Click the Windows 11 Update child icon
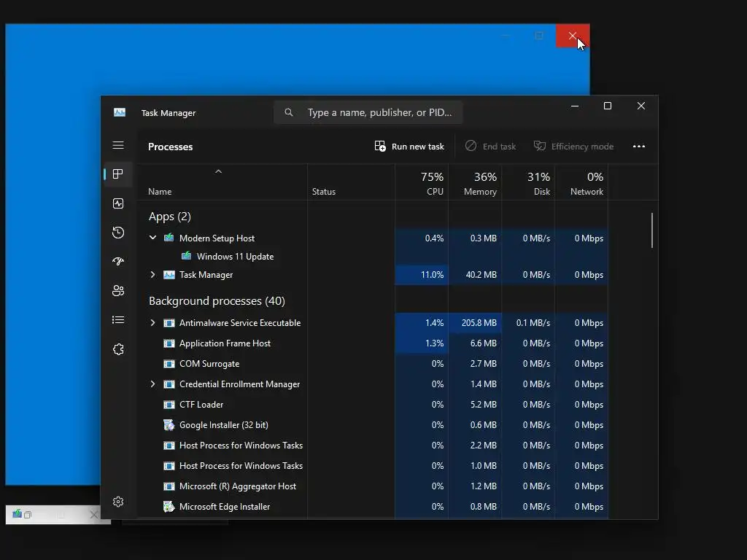 click(x=186, y=256)
